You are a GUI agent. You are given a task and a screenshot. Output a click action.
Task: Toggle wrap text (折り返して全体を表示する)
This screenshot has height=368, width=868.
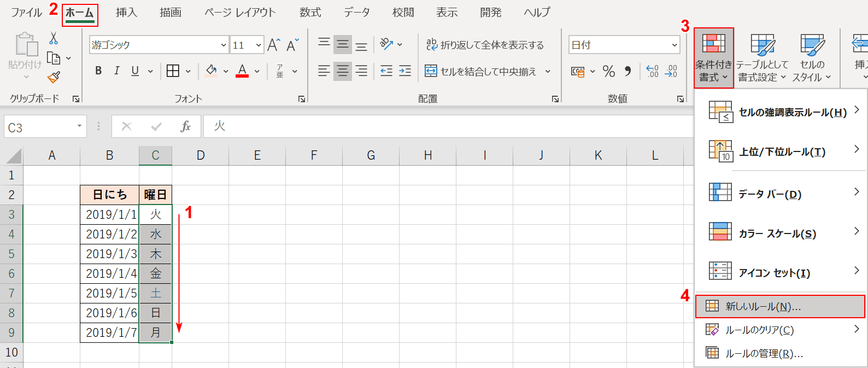[x=485, y=45]
